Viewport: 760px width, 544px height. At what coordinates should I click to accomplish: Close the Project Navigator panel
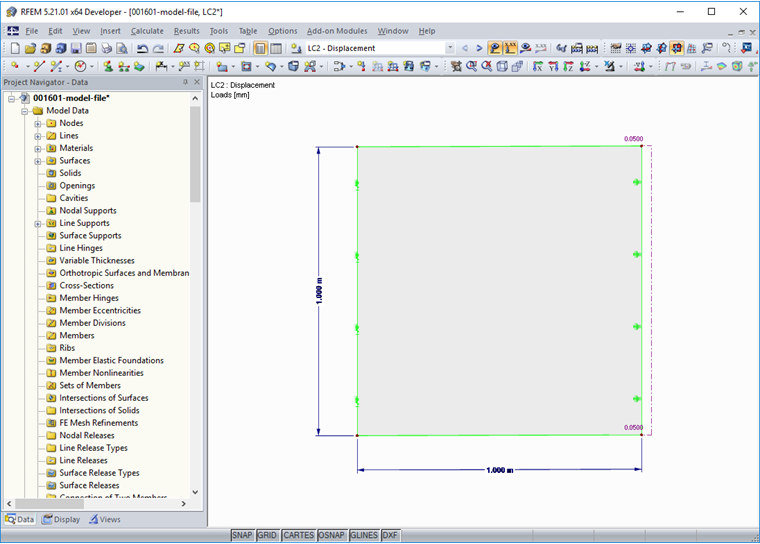197,82
